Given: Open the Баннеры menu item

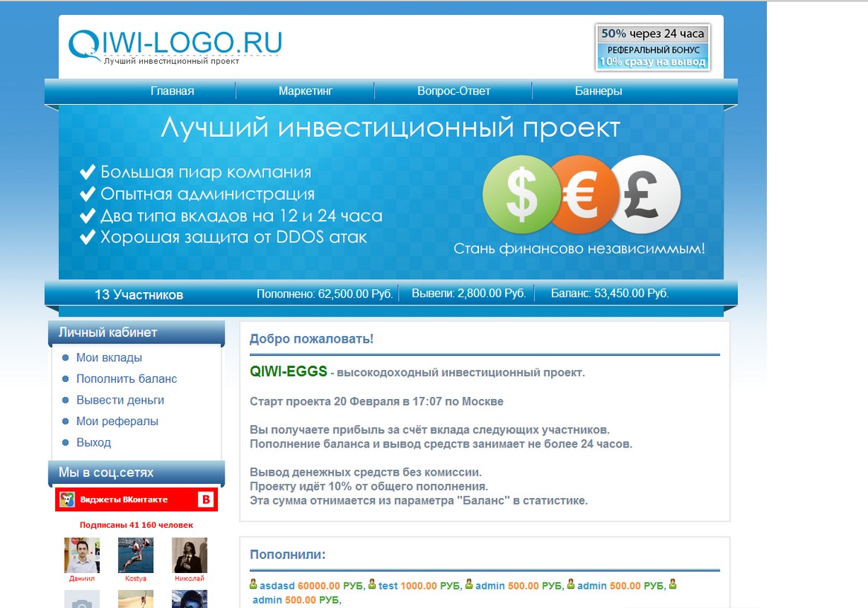Looking at the screenshot, I should coord(599,91).
